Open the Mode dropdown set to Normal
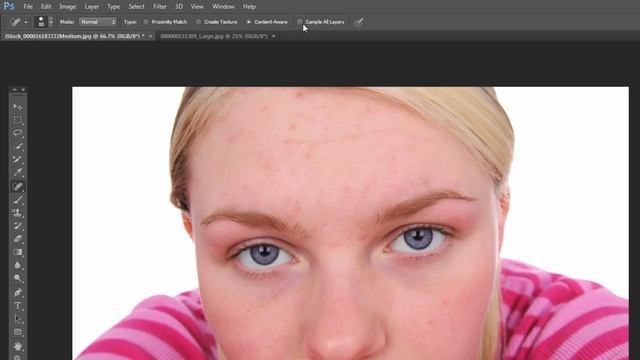 coord(98,22)
